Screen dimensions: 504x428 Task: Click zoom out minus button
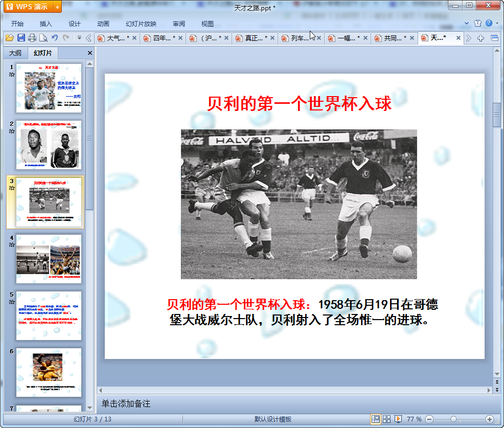[x=429, y=419]
